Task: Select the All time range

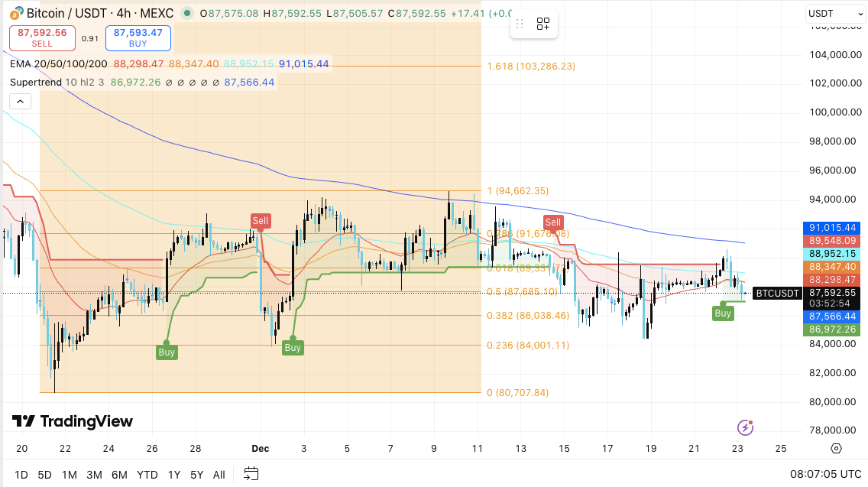Action: pos(219,475)
